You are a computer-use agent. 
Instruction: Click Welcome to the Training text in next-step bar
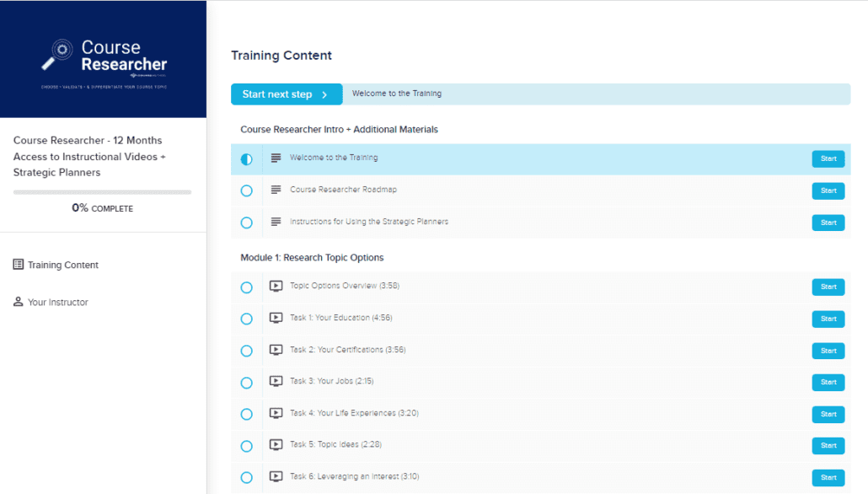[x=397, y=94]
